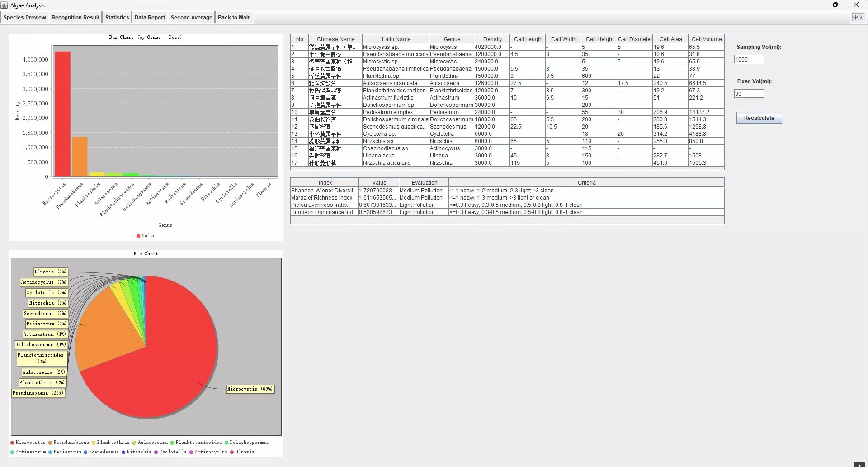
Task: Focus the Sampling Vol input field
Action: 748,59
